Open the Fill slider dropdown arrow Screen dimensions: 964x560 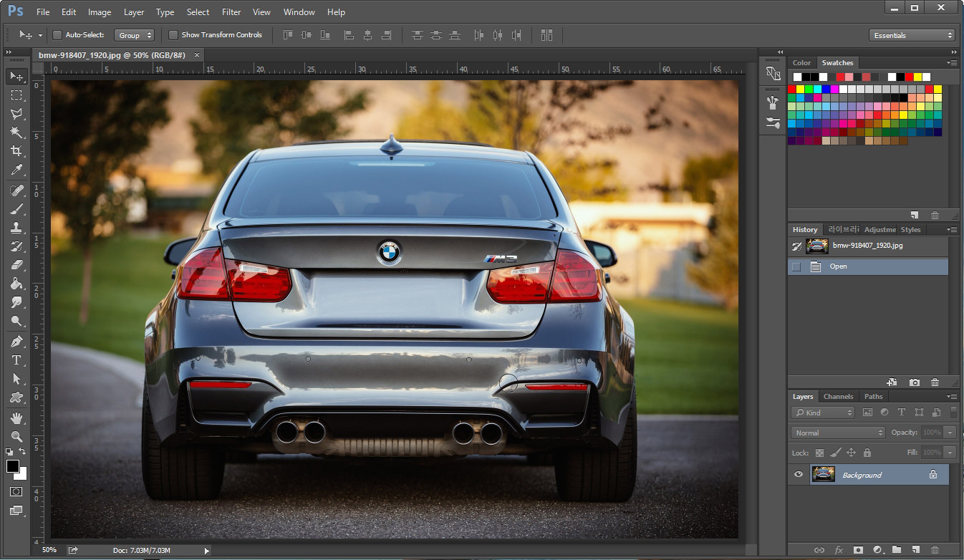click(950, 453)
